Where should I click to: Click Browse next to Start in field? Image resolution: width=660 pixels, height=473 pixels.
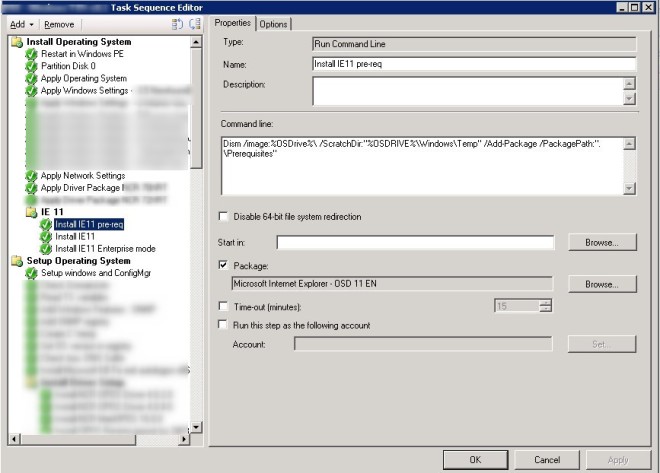(601, 242)
